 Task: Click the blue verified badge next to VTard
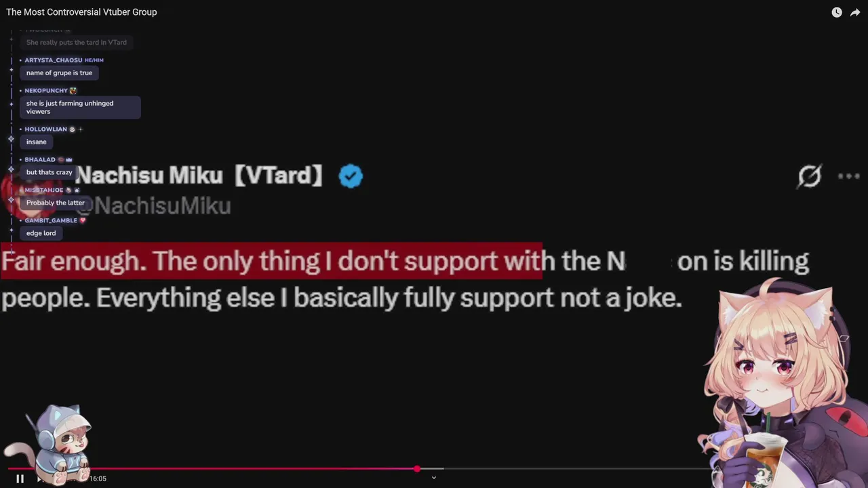tap(351, 176)
